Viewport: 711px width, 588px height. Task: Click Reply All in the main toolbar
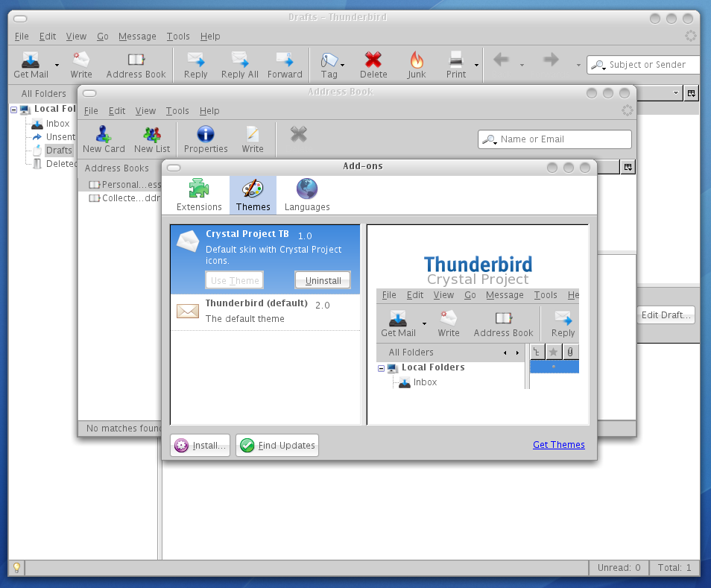pos(239,65)
